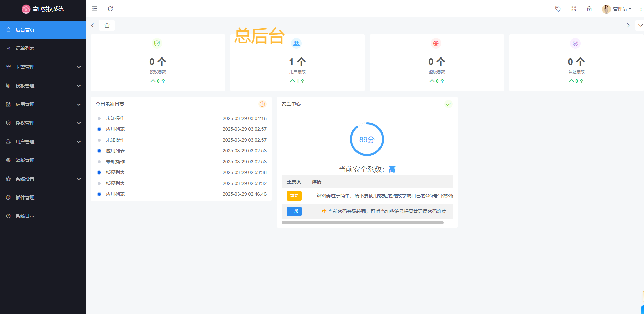The height and width of the screenshot is (314, 644).
Task: Expand the 系统设置 menu
Action: coord(25,179)
